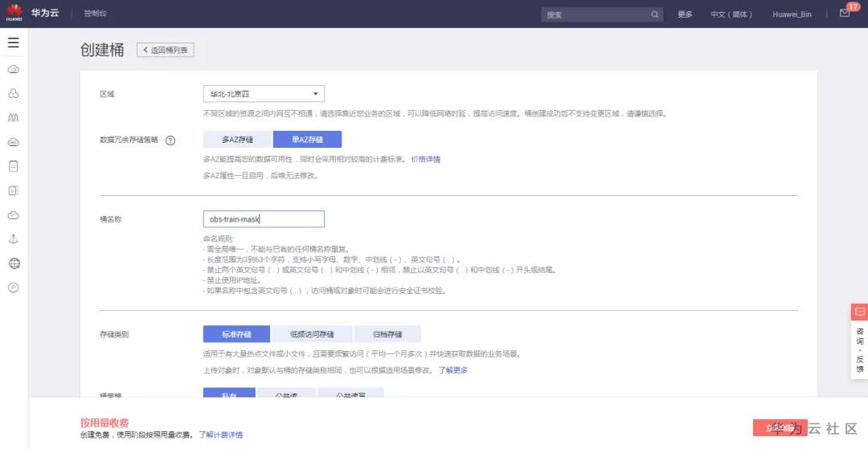Expand the 华北-北京四 region dropdown

(264, 94)
